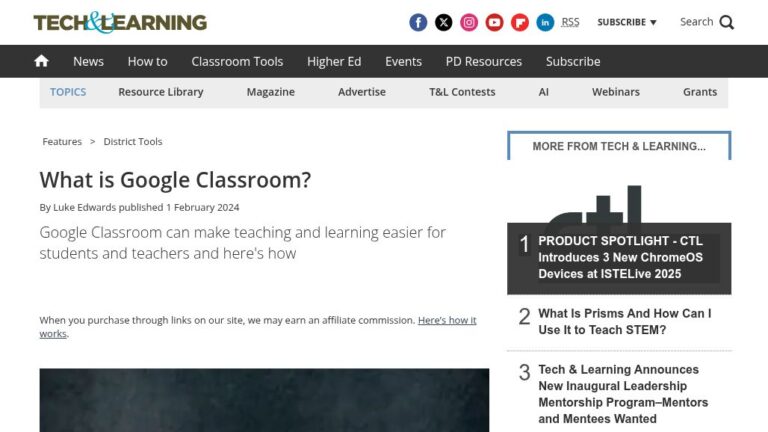Open the Higher Ed menu item

[x=334, y=61]
